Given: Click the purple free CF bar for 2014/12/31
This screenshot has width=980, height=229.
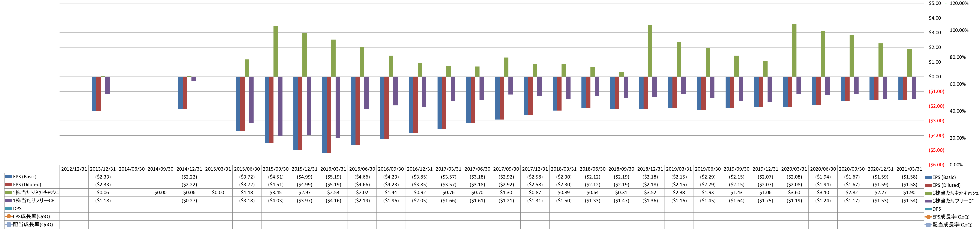Looking at the screenshot, I should [194, 79].
